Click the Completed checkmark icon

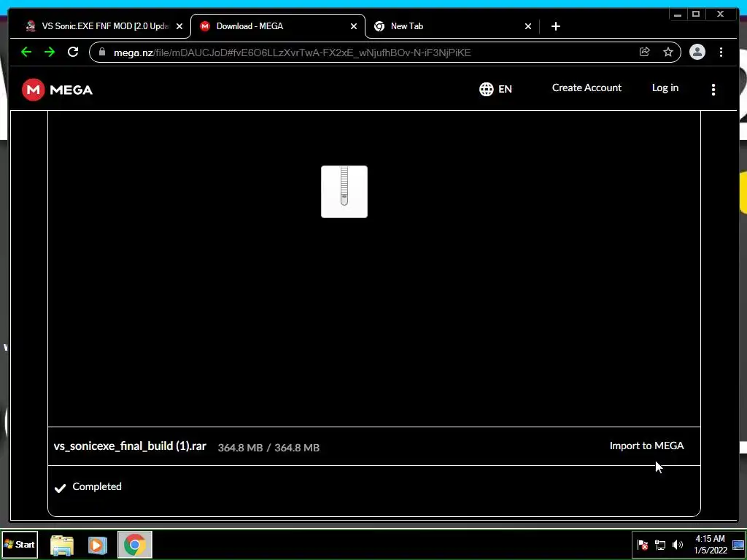pos(60,488)
